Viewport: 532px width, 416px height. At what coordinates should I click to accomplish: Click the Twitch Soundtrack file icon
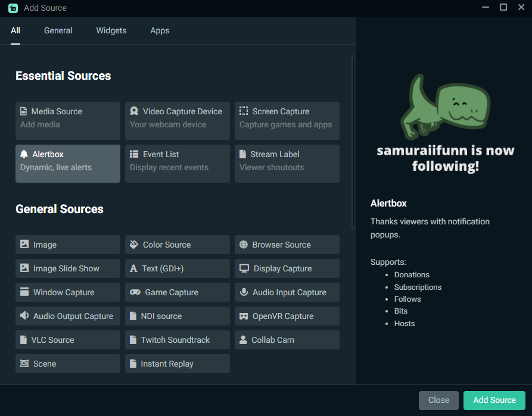click(133, 339)
